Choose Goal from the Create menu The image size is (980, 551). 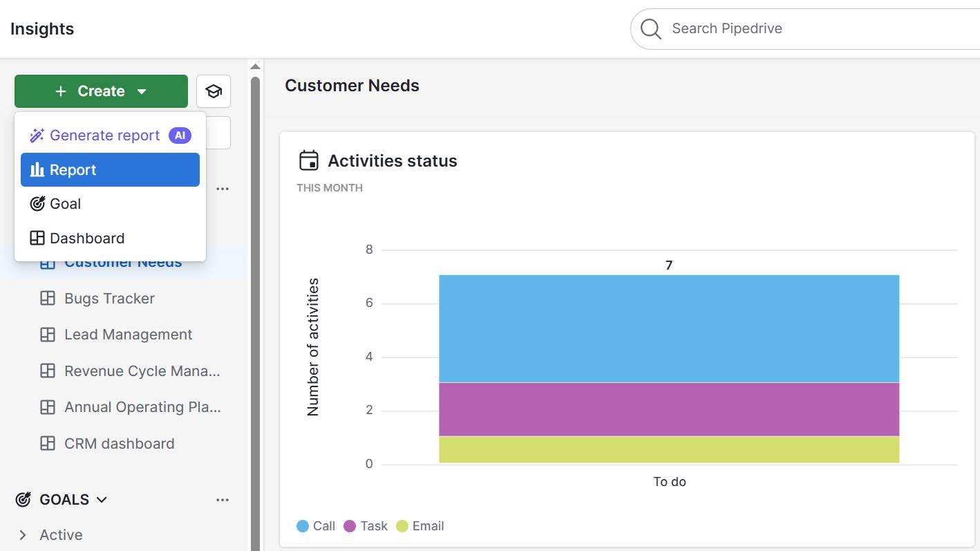(65, 204)
